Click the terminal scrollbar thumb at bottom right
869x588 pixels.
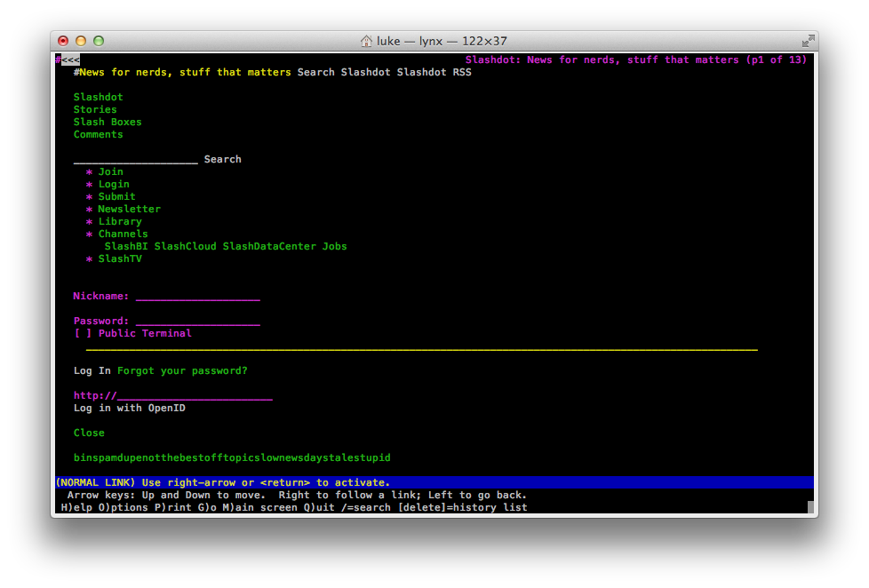810,507
